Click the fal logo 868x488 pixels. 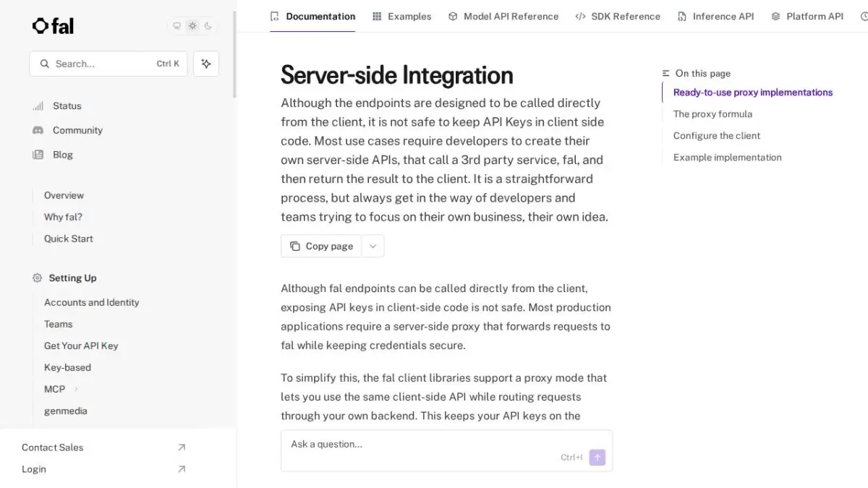(53, 26)
